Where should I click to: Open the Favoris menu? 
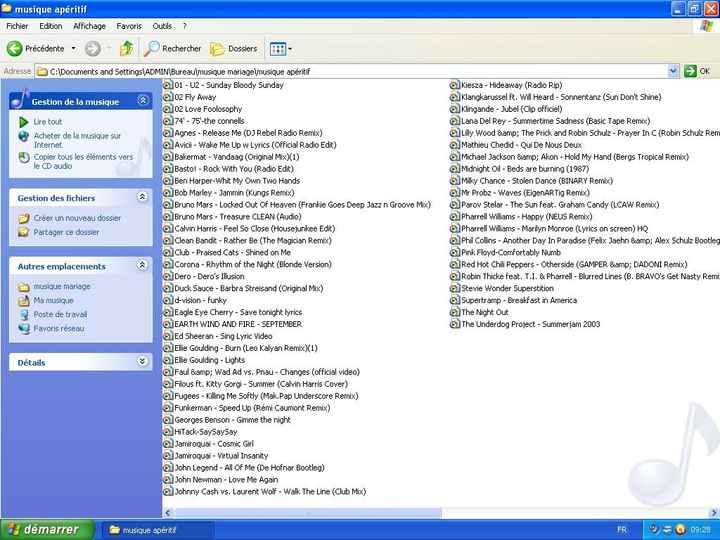[129, 26]
